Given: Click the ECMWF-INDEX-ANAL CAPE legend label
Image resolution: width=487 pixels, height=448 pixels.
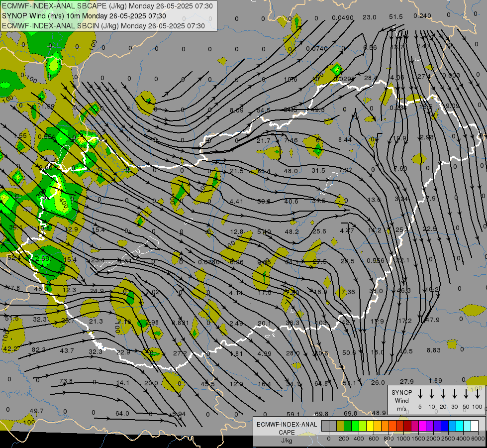Looking at the screenshot, I should tap(287, 429).
